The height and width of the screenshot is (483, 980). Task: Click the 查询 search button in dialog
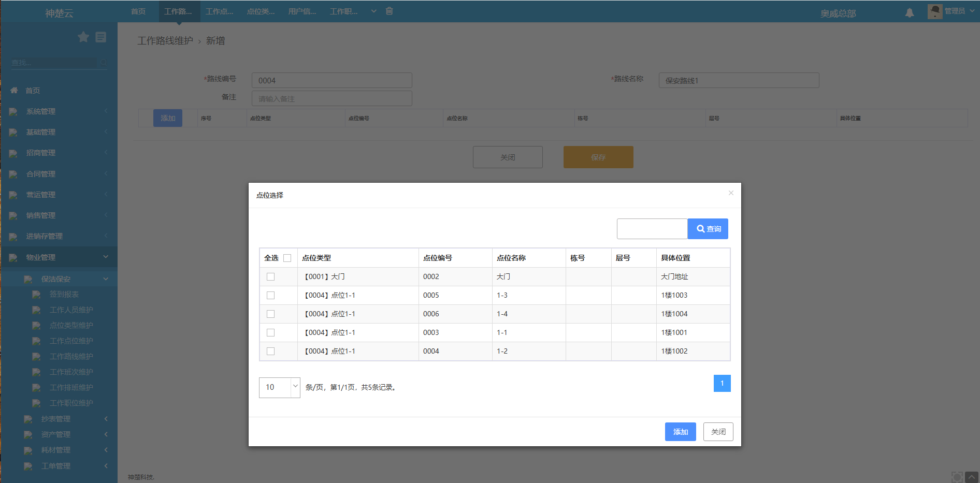click(x=708, y=229)
